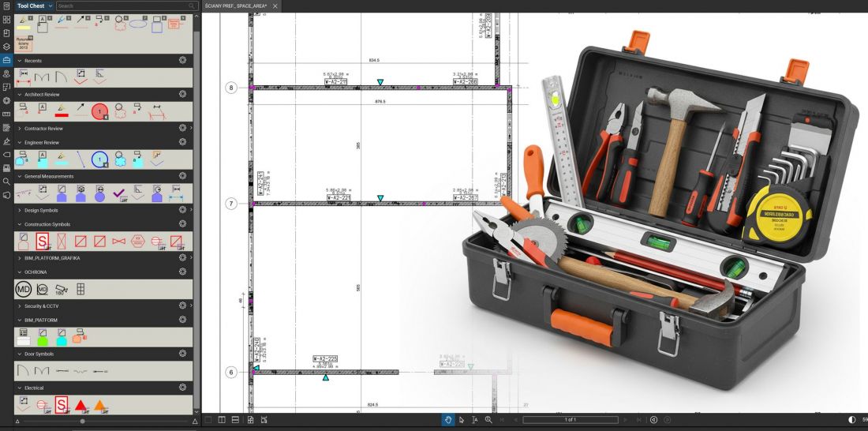This screenshot has height=431, width=868.
Task: Click the small triangle to decrease symbol size
Action: tap(17, 422)
